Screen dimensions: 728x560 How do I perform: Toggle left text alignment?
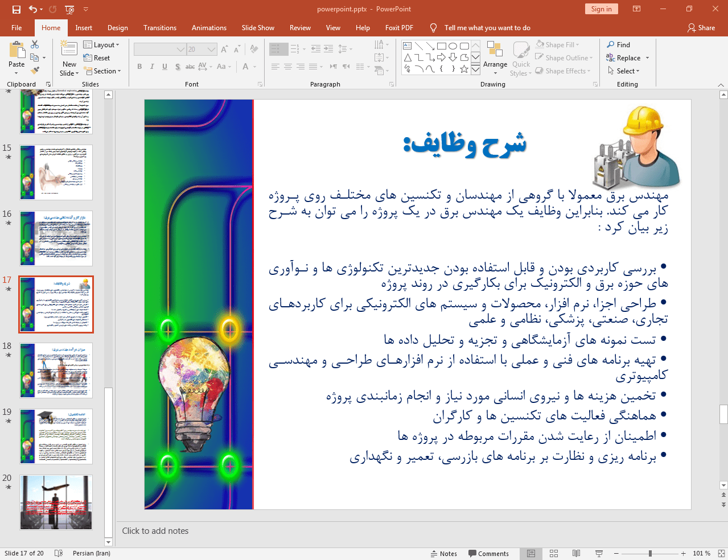[x=275, y=67]
